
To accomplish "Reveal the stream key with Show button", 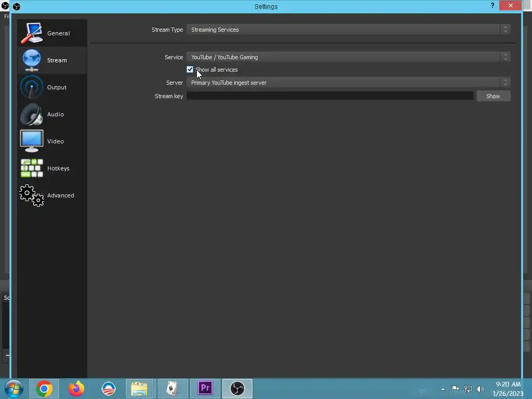I will point(494,96).
